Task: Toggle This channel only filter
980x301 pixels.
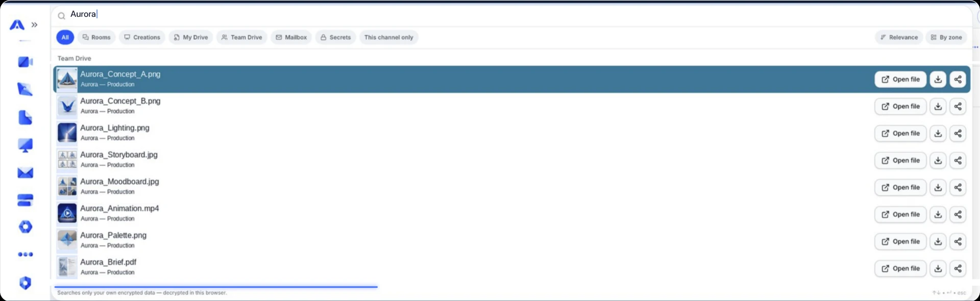Action: coord(388,37)
